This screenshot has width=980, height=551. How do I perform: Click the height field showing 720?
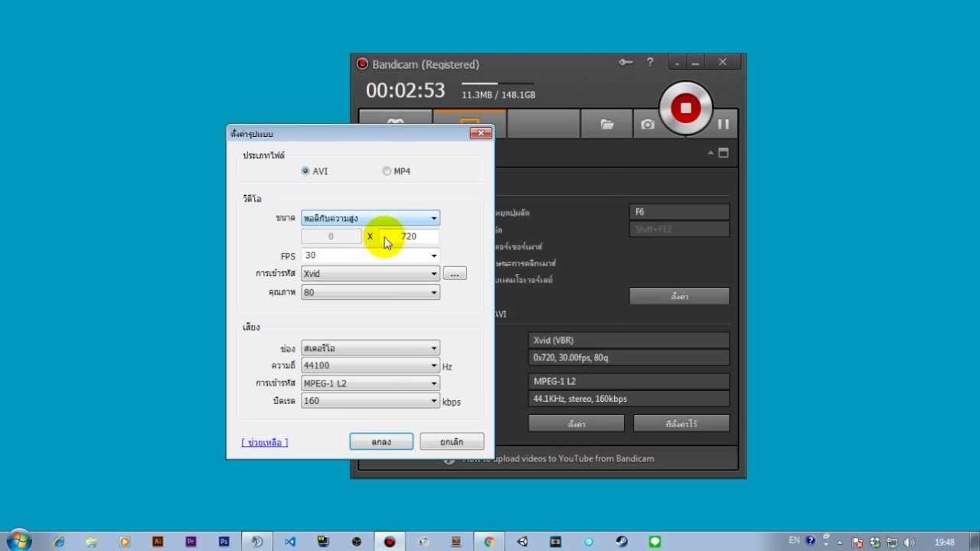point(410,236)
